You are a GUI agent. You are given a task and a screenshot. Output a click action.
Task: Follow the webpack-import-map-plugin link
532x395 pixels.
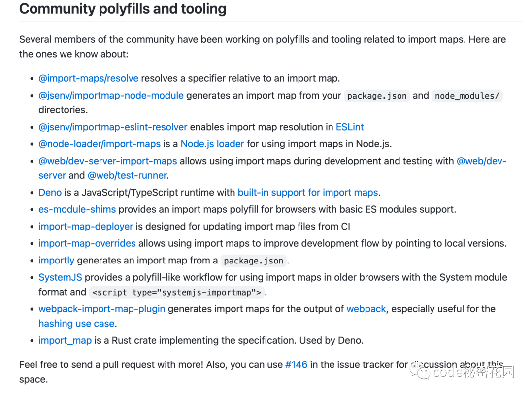tap(101, 309)
